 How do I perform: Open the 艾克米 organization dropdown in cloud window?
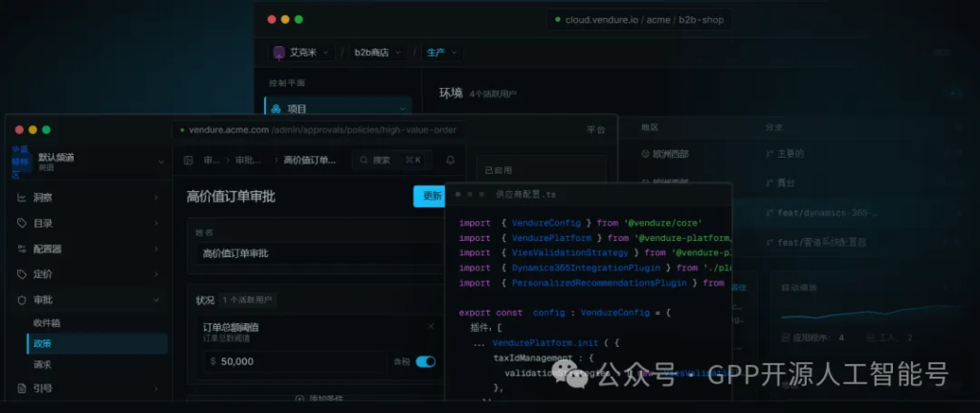pyautogui.click(x=301, y=53)
